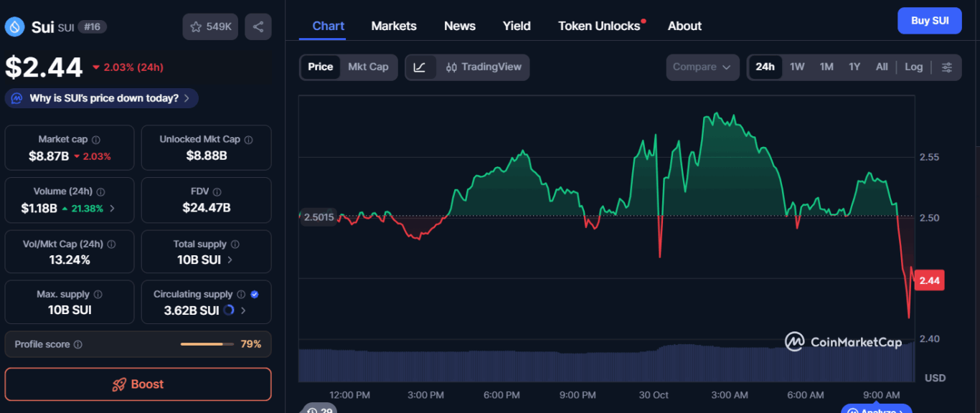Image resolution: width=980 pixels, height=413 pixels.
Task: Open 'Why is SUI's price down today?'
Action: [102, 98]
